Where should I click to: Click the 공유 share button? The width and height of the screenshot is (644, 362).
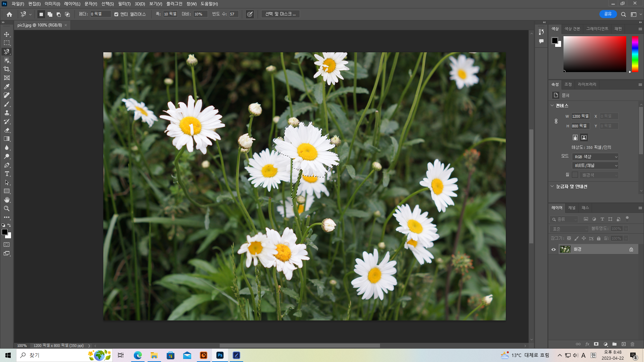(x=608, y=14)
